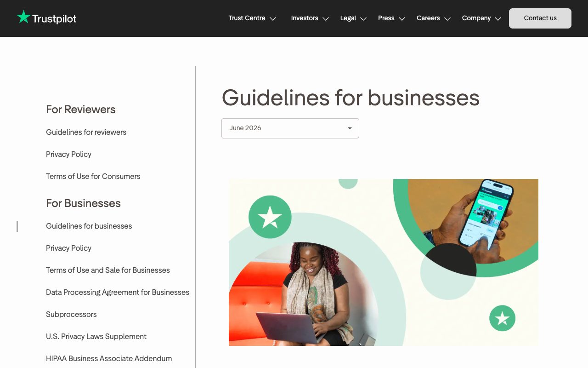Open the Careers menu
This screenshot has width=588, height=368.
pos(428,18)
